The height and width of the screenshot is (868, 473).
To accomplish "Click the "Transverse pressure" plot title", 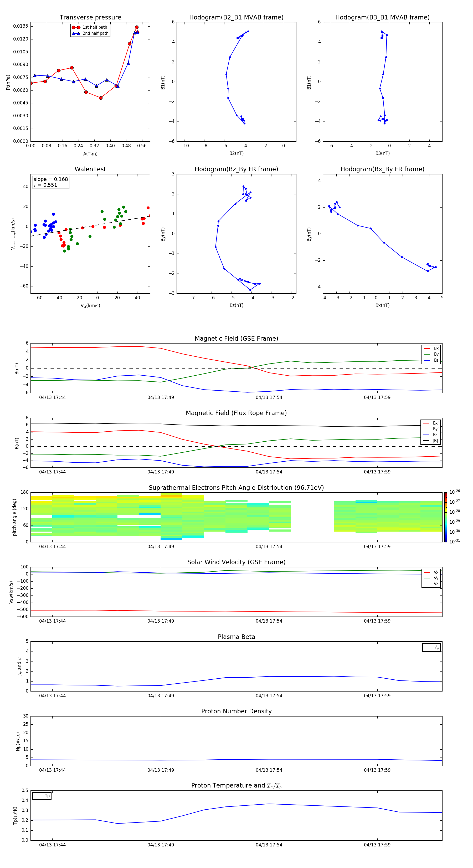I will click(90, 17).
